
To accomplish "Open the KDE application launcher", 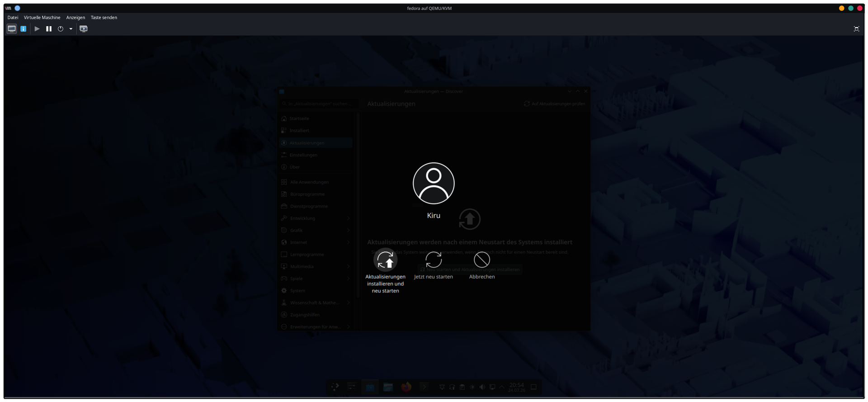I will [x=335, y=387].
